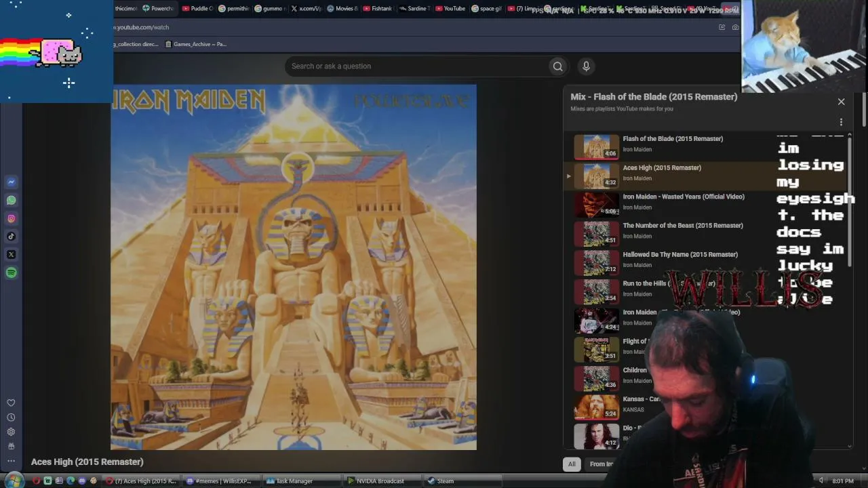The width and height of the screenshot is (868, 488).
Task: Click the Number of the Beast thumbnail
Action: [597, 234]
